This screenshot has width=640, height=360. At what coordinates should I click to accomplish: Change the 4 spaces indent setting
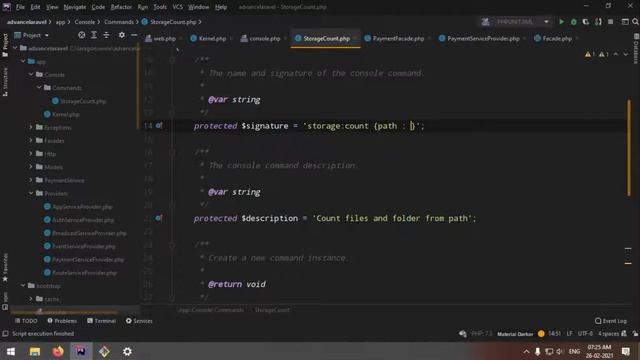pyautogui.click(x=608, y=333)
